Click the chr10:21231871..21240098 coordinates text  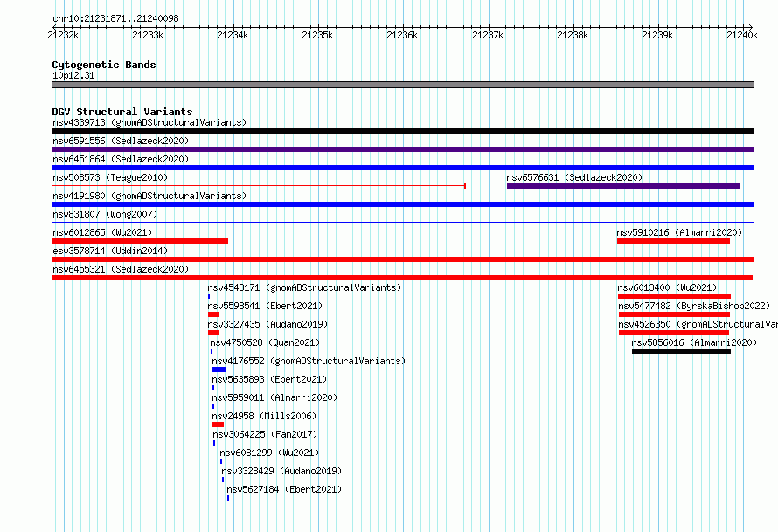pos(115,18)
